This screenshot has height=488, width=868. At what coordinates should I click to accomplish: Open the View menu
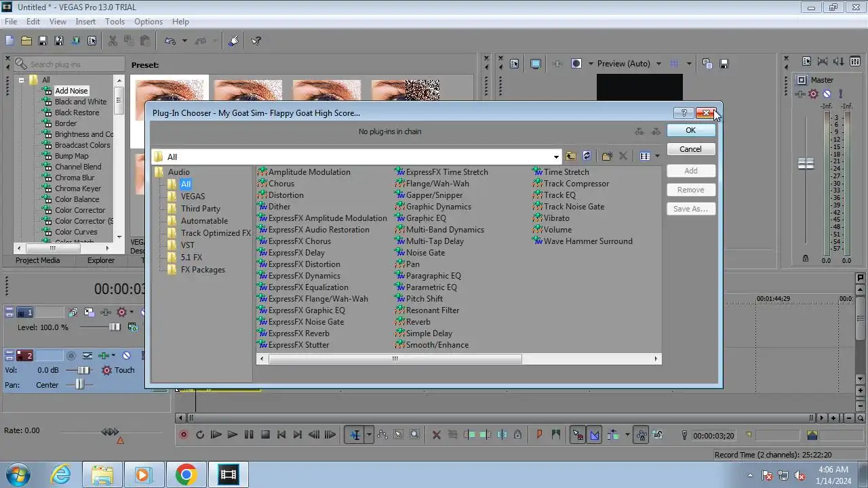(58, 22)
